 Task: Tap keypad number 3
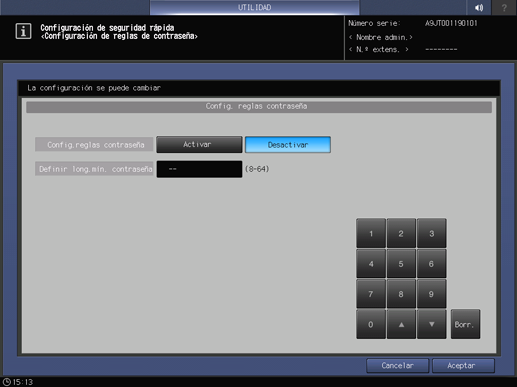coord(431,233)
